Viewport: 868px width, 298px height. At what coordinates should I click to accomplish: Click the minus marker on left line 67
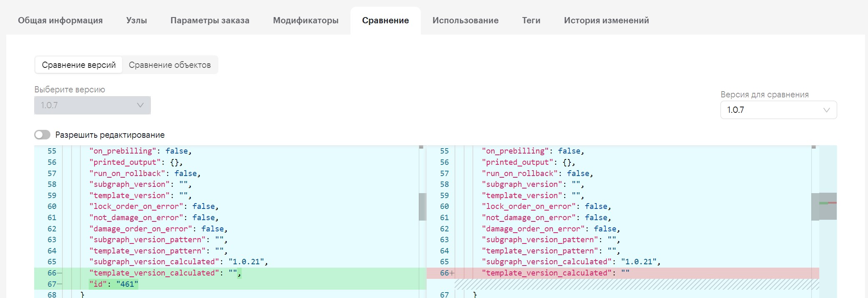(x=60, y=284)
